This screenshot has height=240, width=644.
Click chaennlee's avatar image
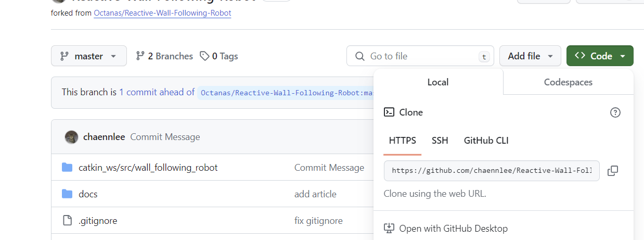(x=71, y=137)
